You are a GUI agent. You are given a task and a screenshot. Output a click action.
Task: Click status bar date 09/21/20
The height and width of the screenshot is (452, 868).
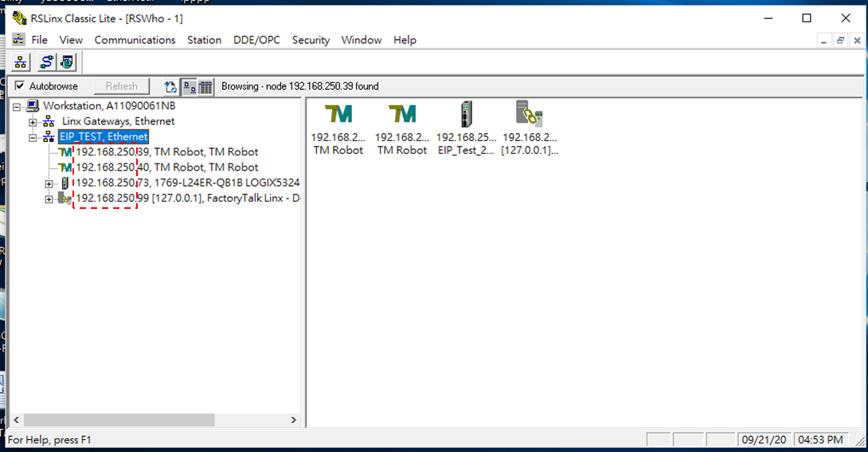click(x=764, y=440)
